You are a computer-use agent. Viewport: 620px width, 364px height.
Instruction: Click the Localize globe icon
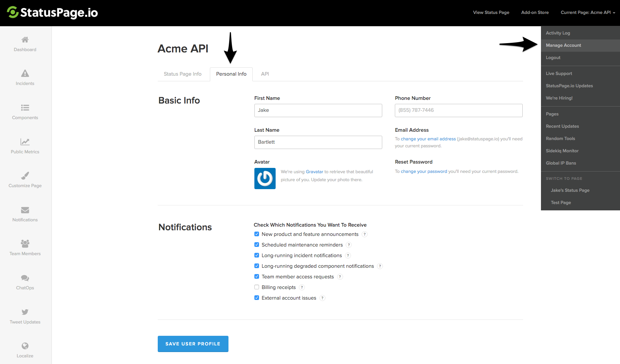(25, 346)
